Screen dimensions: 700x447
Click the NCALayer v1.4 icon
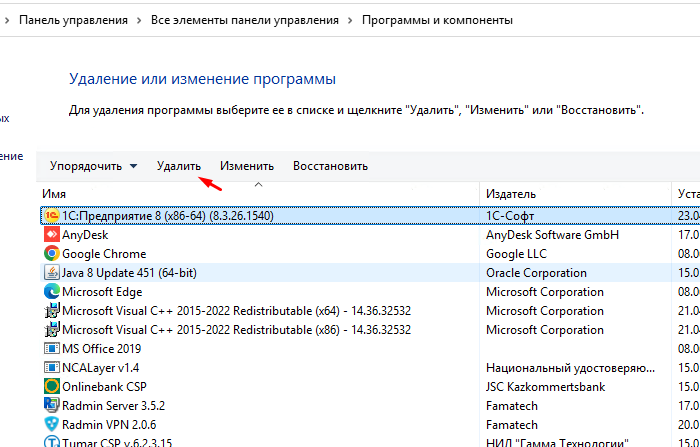pyautogui.click(x=52, y=368)
